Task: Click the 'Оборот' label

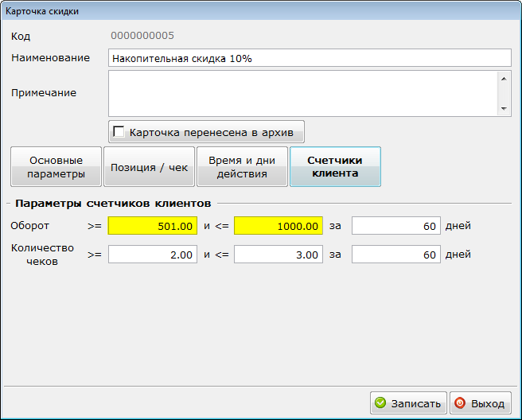Action: pos(29,226)
